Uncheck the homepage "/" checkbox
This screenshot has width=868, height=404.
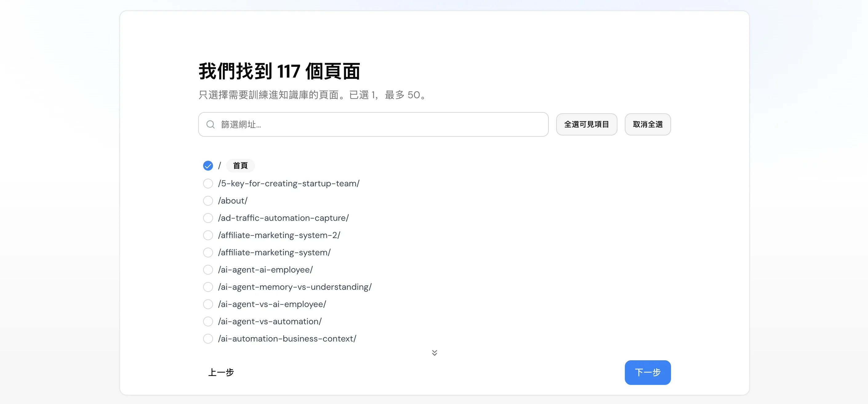(x=208, y=166)
